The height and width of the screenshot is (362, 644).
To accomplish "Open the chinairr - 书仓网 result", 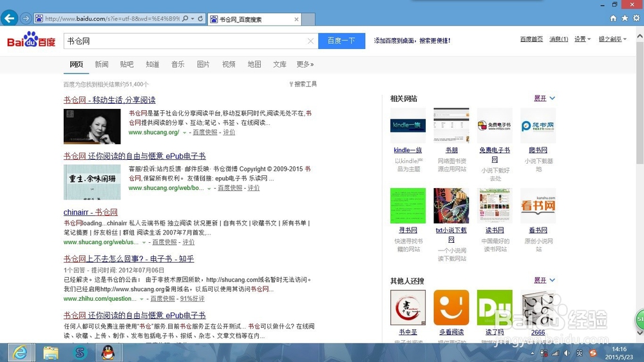I will pos(90,212).
